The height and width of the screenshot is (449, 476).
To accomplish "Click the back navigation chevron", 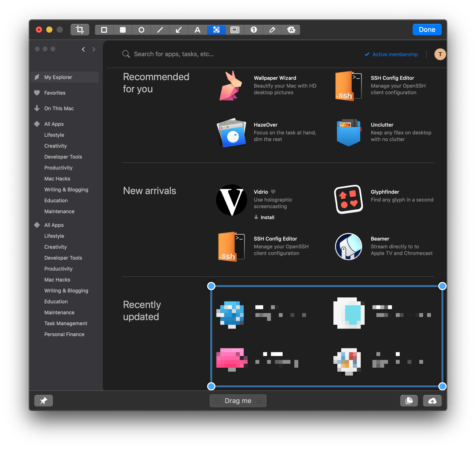I will pos(83,49).
